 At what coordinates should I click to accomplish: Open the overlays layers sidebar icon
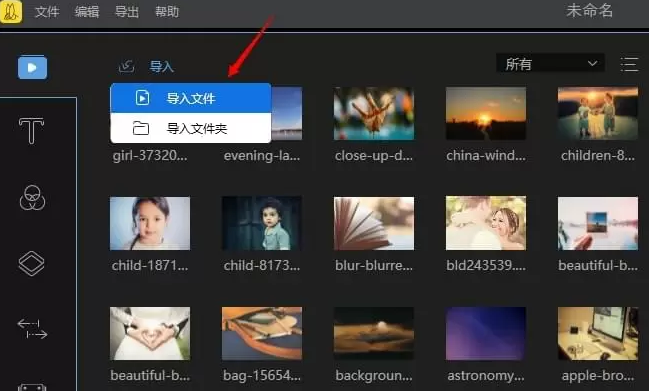[x=31, y=264]
